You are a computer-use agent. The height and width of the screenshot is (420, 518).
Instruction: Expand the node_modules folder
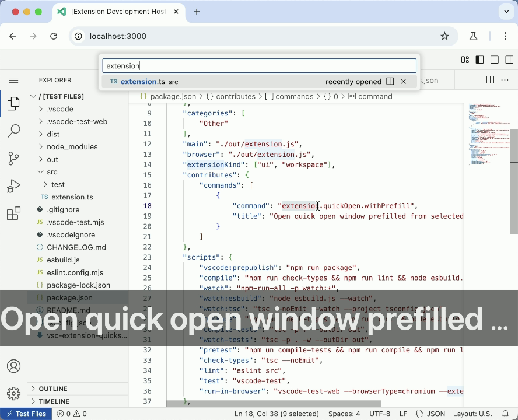tap(78, 147)
